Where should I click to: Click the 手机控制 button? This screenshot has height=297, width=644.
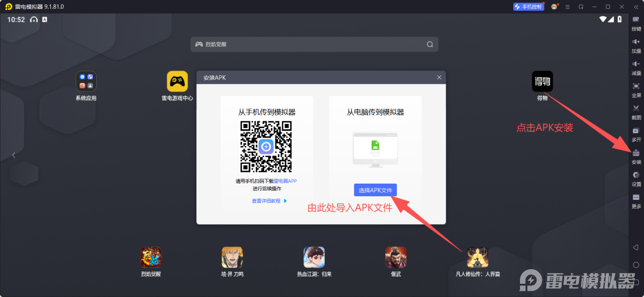pos(528,7)
